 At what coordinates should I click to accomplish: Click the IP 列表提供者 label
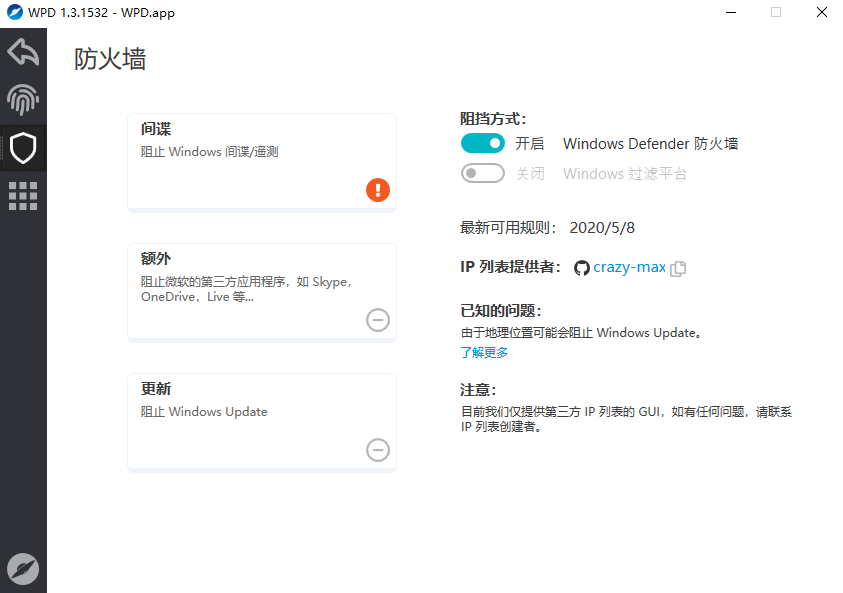511,267
